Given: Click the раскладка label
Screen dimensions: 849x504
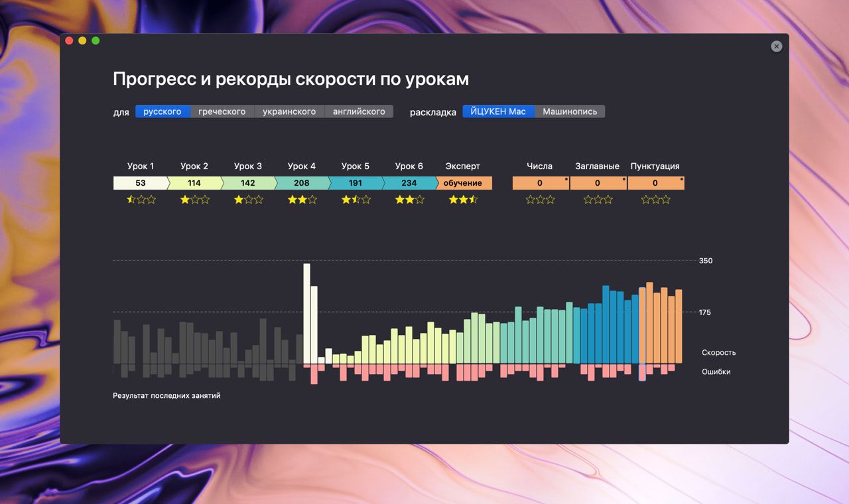Looking at the screenshot, I should tap(433, 112).
